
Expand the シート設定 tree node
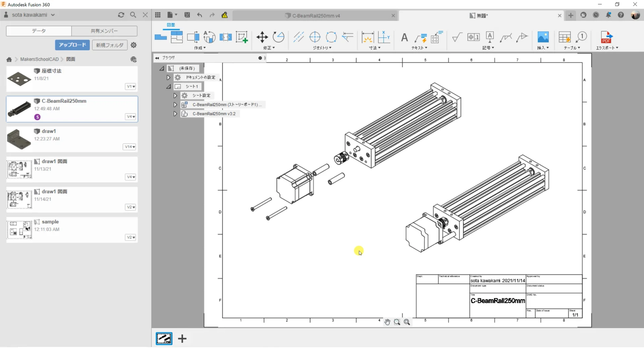tap(175, 96)
